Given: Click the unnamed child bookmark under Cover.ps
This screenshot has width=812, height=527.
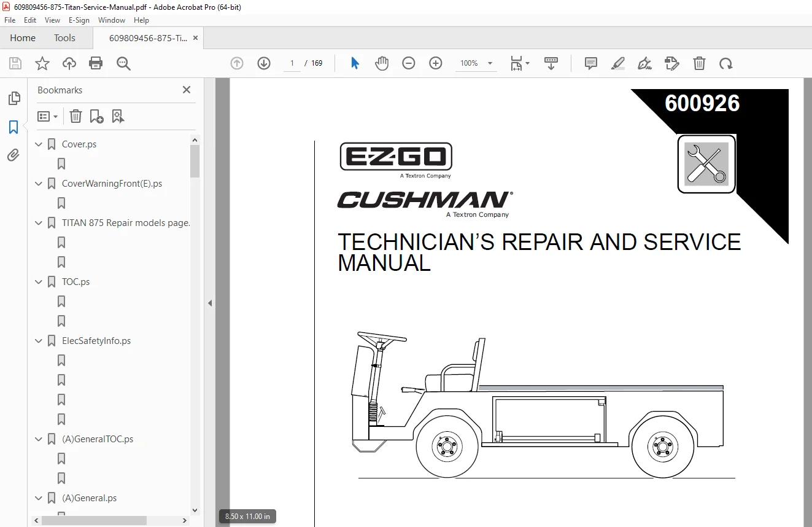Looking at the screenshot, I should pos(61,164).
